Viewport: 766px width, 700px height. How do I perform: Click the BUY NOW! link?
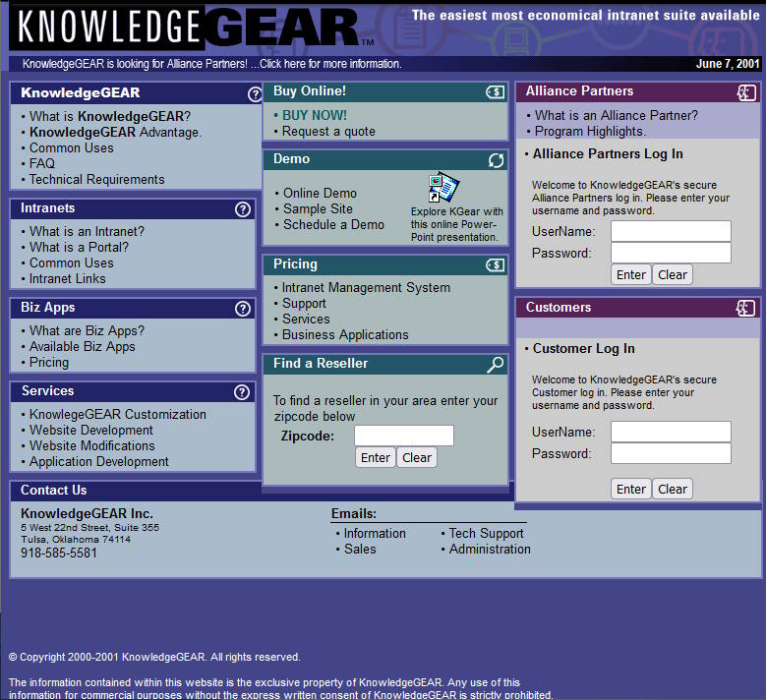tap(315, 115)
